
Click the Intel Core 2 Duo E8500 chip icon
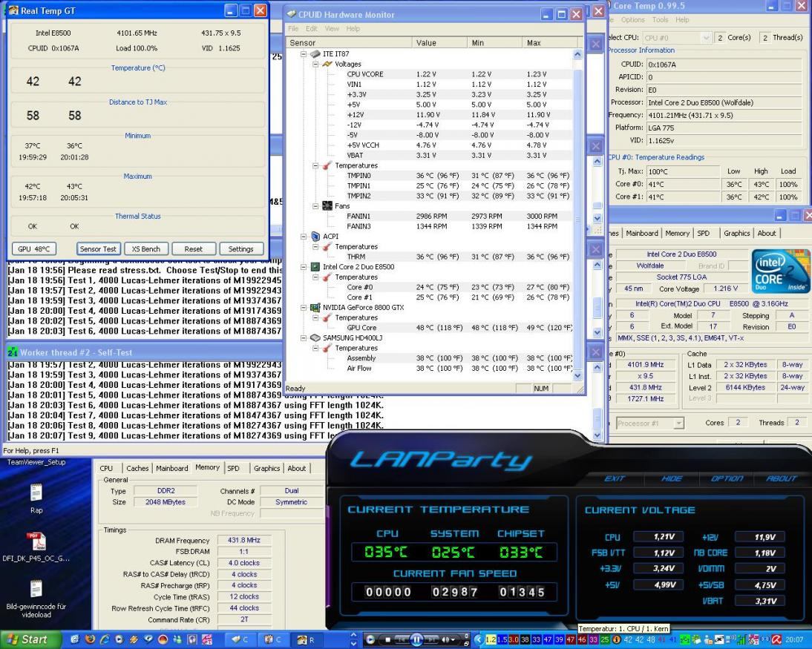315,267
